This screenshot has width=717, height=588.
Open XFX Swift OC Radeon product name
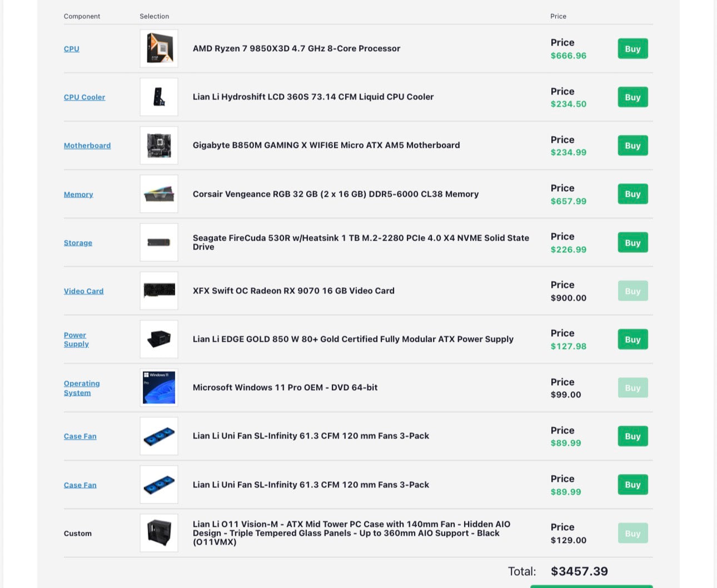(x=293, y=291)
